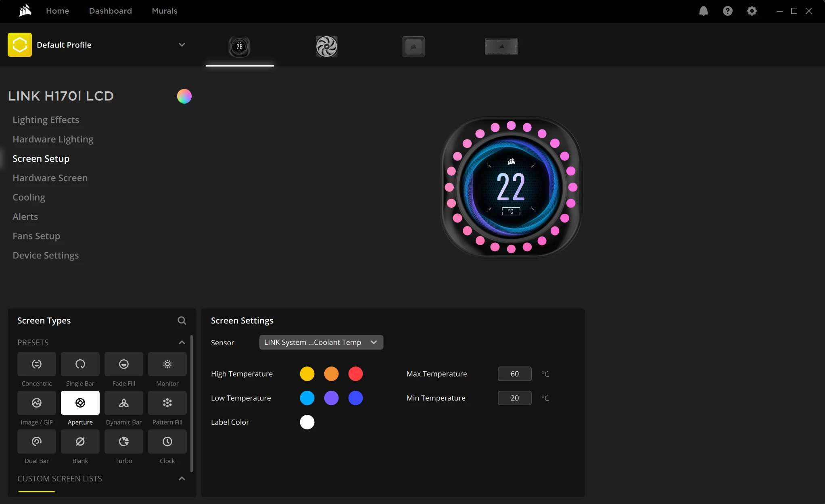Select the Clock screen preset
The height and width of the screenshot is (504, 825).
tap(167, 442)
